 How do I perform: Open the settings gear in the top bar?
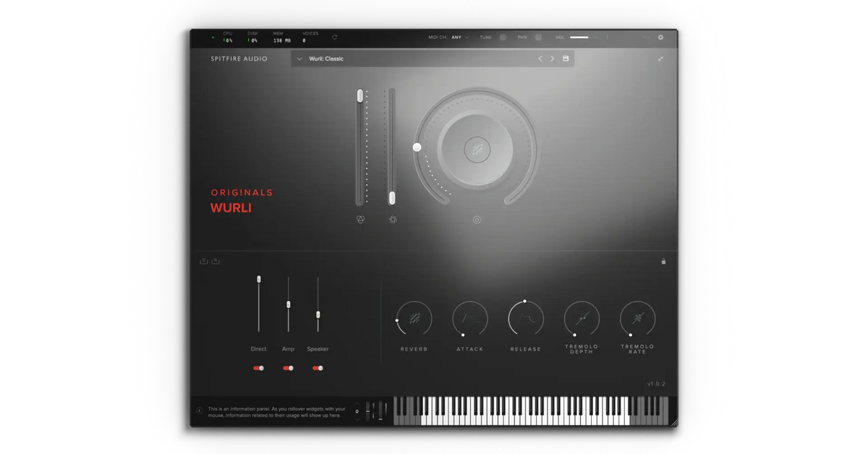point(660,37)
